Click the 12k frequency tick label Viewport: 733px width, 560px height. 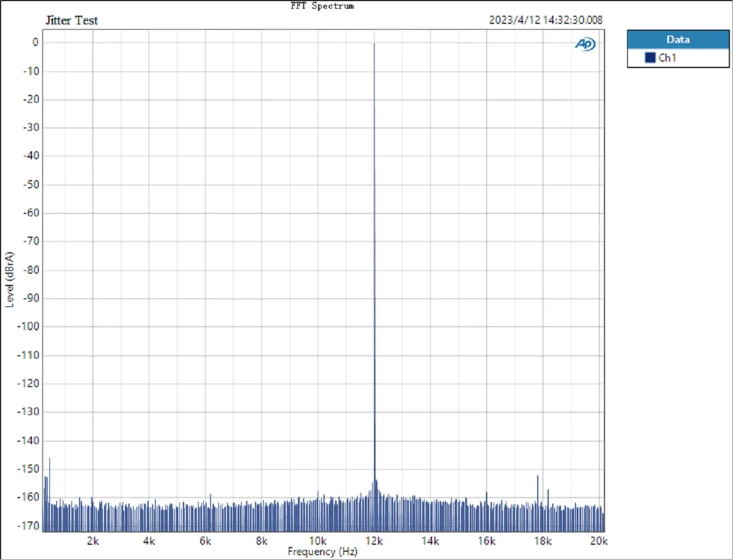coord(374,540)
